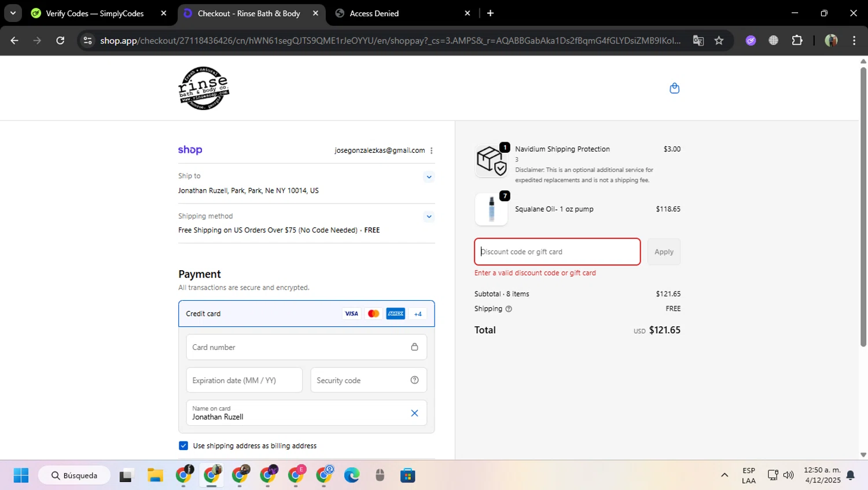Click the purple extension icon in toolbar
Screen dimensions: 868x490
[x=751, y=40]
